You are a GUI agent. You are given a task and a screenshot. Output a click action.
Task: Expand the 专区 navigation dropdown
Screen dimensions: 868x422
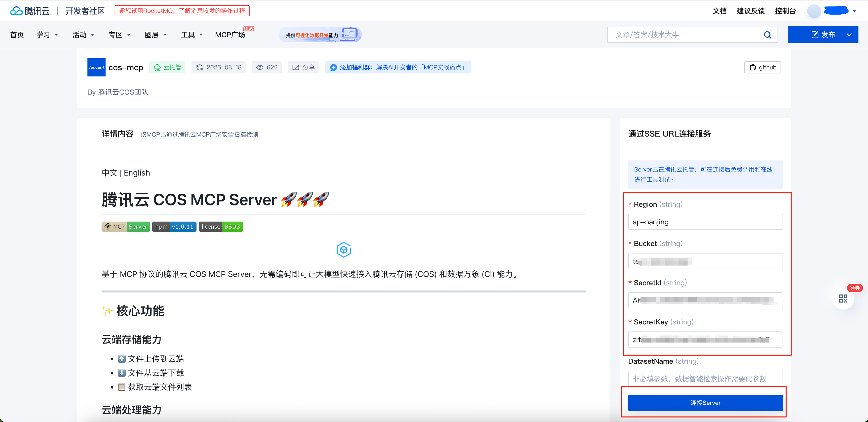[119, 35]
